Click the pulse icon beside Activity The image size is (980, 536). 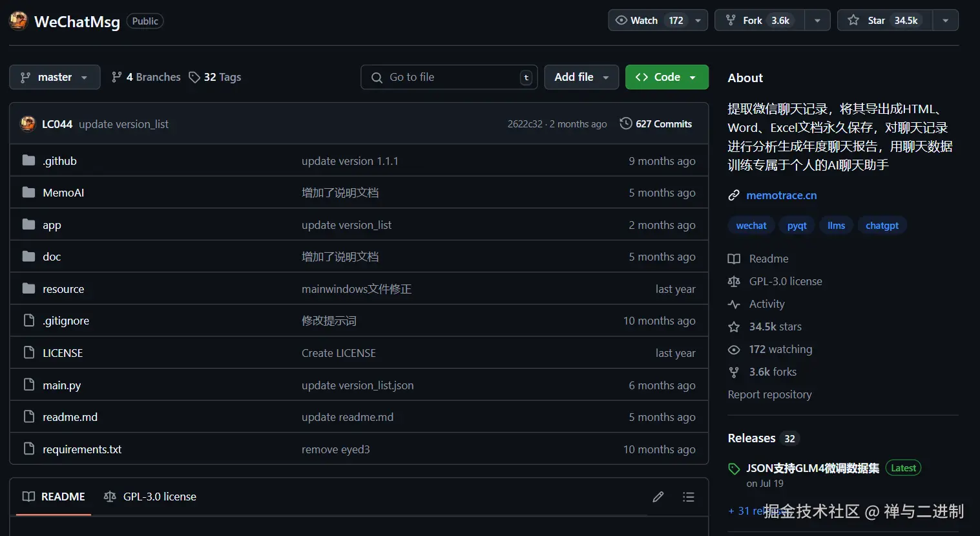[734, 304]
